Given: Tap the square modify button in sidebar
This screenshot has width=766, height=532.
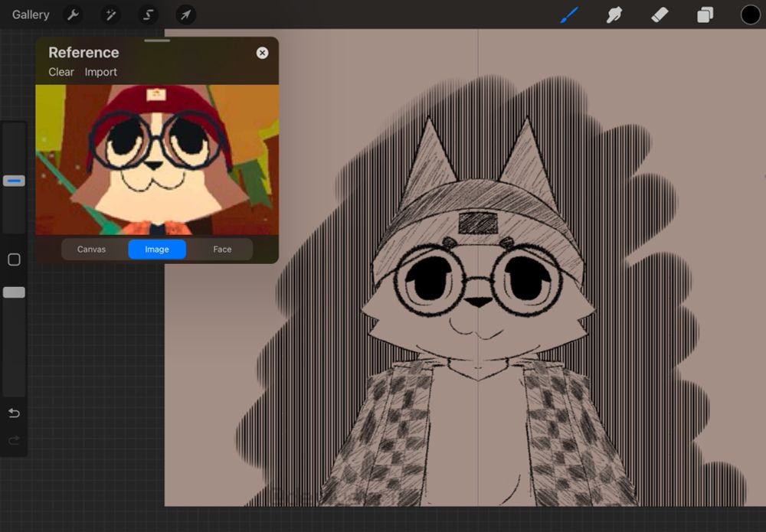Looking at the screenshot, I should point(14,259).
